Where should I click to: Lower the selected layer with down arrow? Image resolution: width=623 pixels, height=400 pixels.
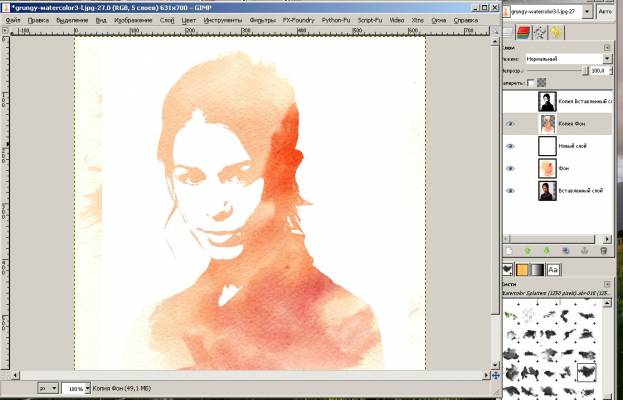pos(547,251)
